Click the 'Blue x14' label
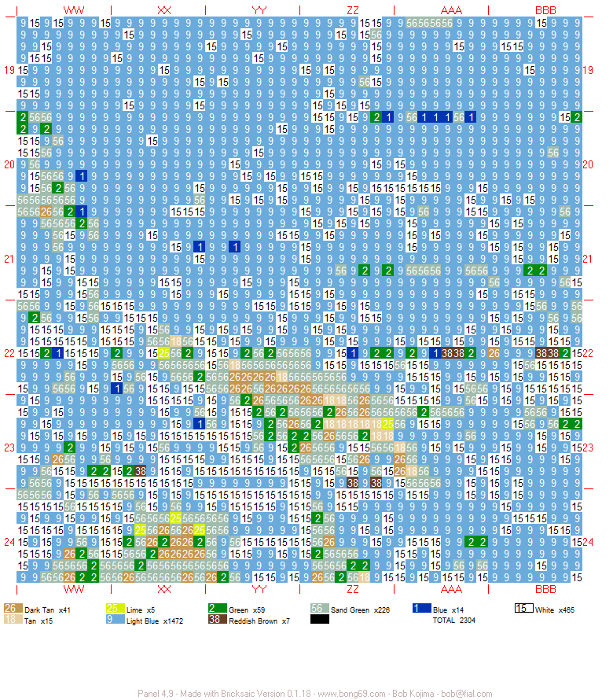613x700 pixels. 448,610
